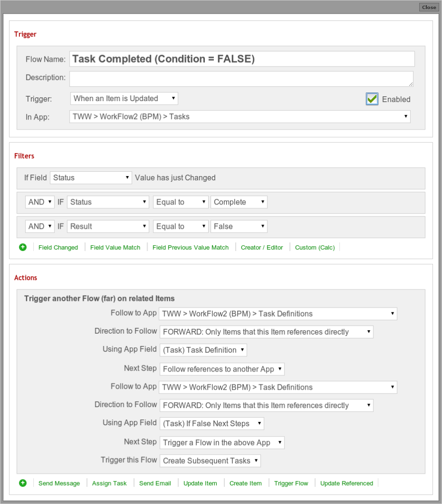The width and height of the screenshot is (442, 504).
Task: Change the Complete value dropdown
Action: [x=239, y=202]
